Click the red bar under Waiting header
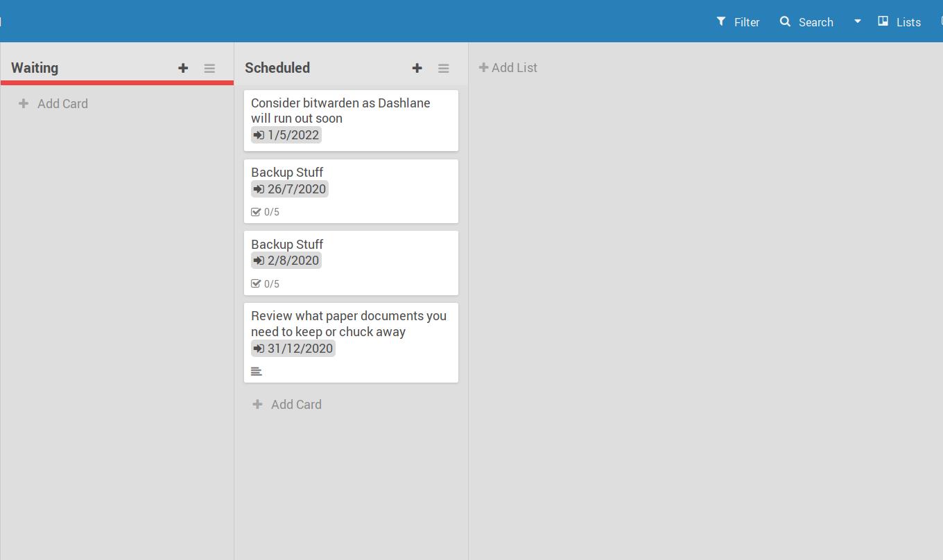Screen dimensions: 943x560 (x=117, y=82)
